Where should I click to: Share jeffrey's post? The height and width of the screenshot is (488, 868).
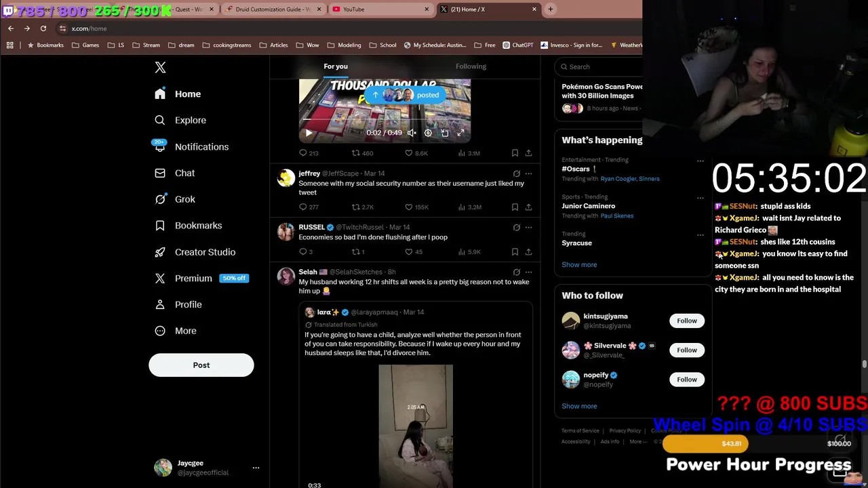[x=528, y=207]
